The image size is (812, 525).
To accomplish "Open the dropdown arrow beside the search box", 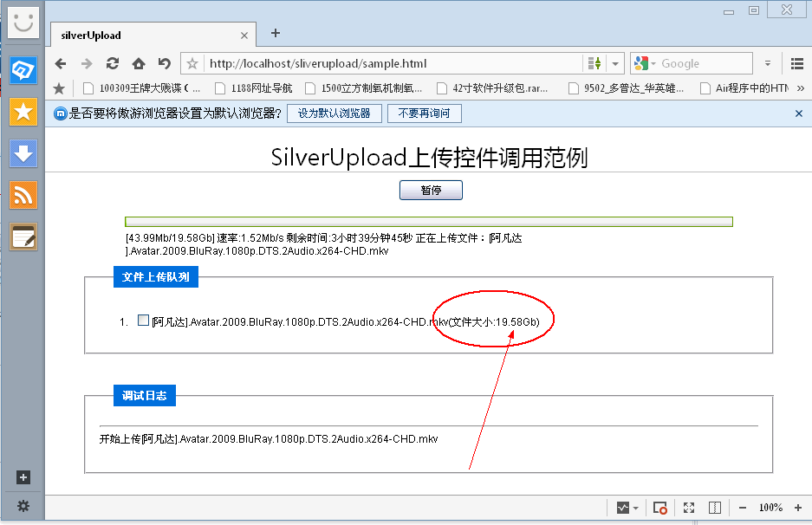I will pyautogui.click(x=768, y=64).
